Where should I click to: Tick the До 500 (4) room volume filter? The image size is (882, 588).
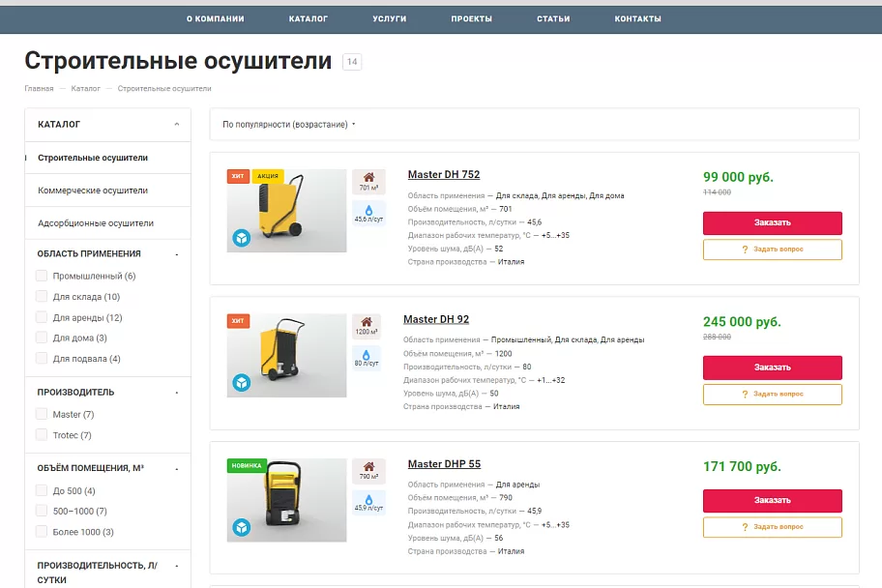tap(41, 490)
